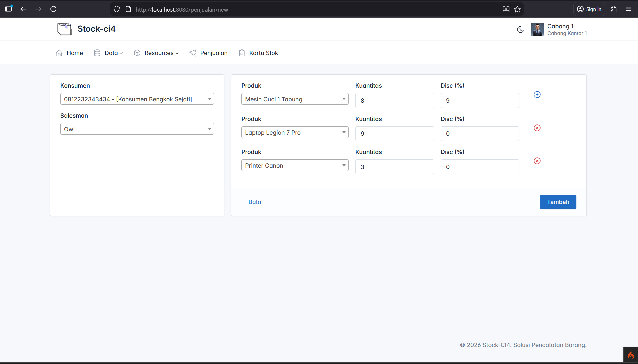Click the Stock-ci4 box logo icon

[x=64, y=29]
